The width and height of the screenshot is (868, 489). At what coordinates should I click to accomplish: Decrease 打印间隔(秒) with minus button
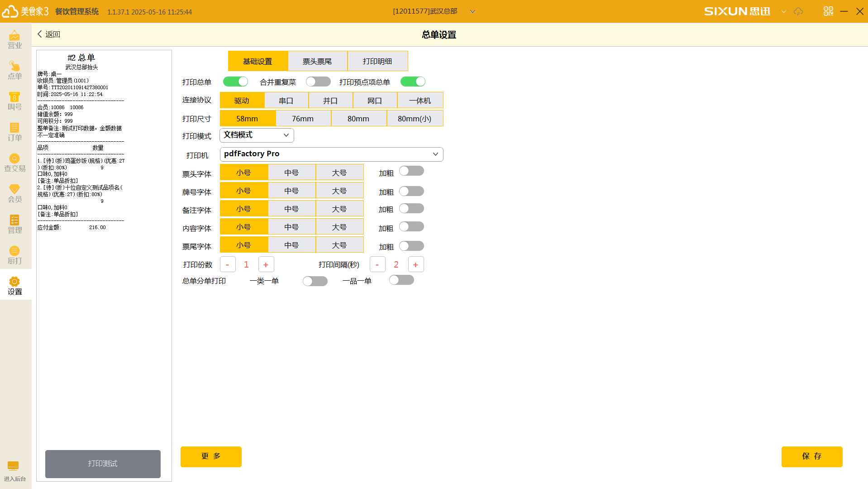(x=377, y=264)
